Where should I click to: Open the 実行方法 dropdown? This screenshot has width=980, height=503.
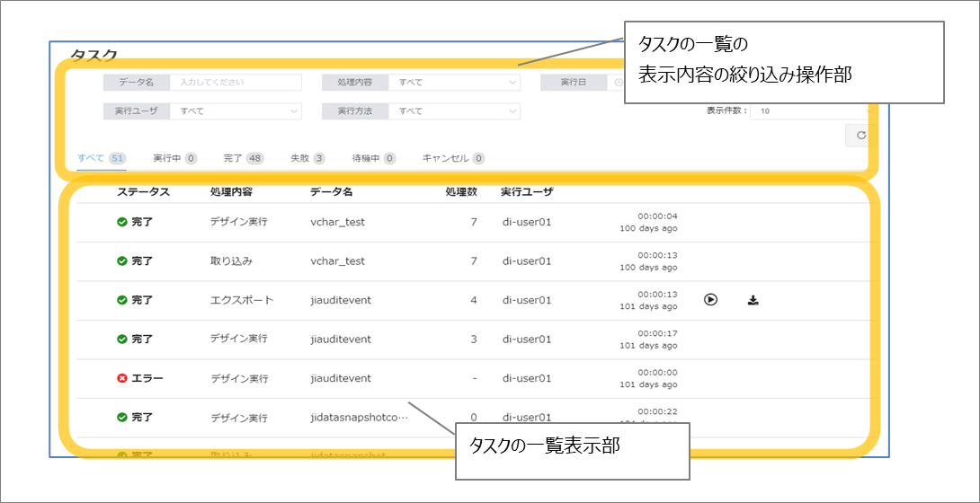point(454,111)
